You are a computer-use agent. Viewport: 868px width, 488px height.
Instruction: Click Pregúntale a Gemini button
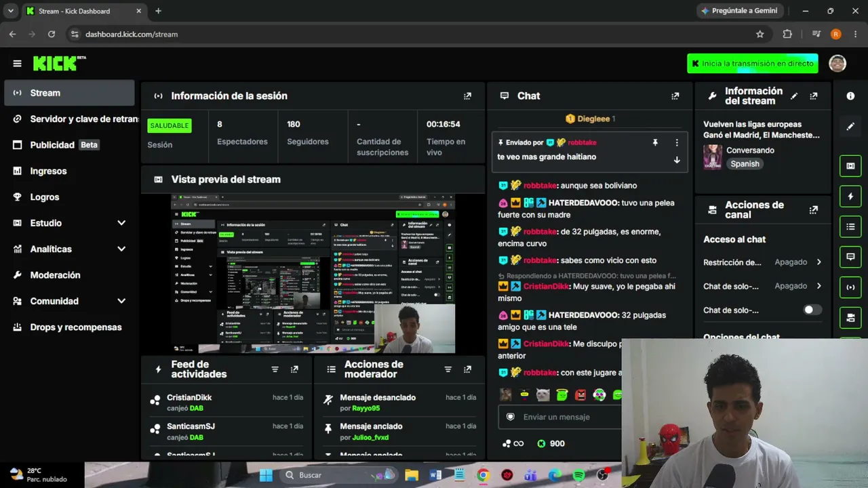pyautogui.click(x=741, y=11)
